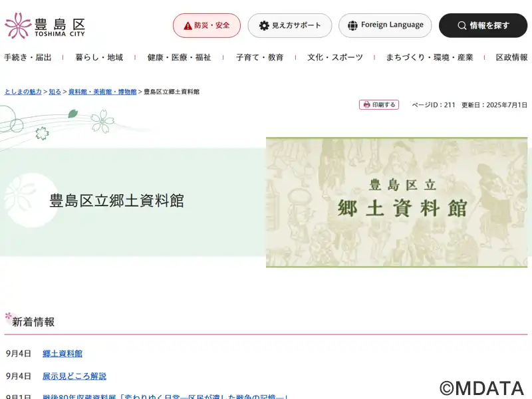Select 健康・医療・福祉 in navigation
The width and height of the screenshot is (532, 399).
179,57
